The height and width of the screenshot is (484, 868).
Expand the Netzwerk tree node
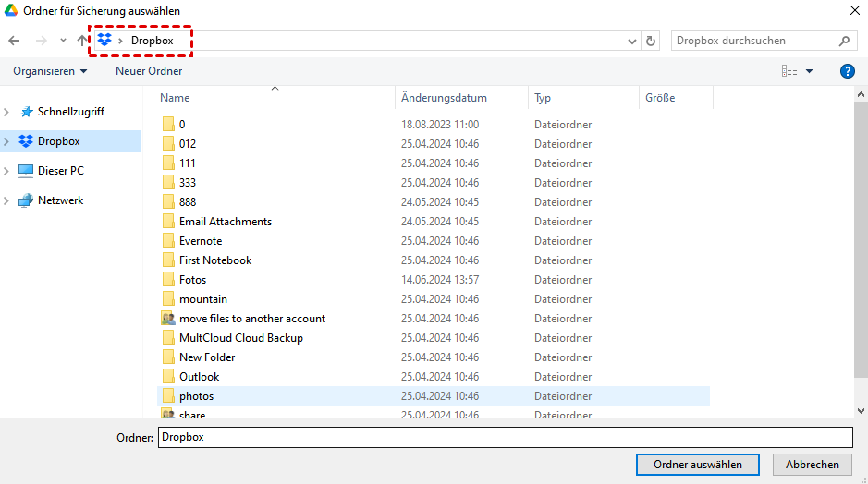click(x=7, y=200)
